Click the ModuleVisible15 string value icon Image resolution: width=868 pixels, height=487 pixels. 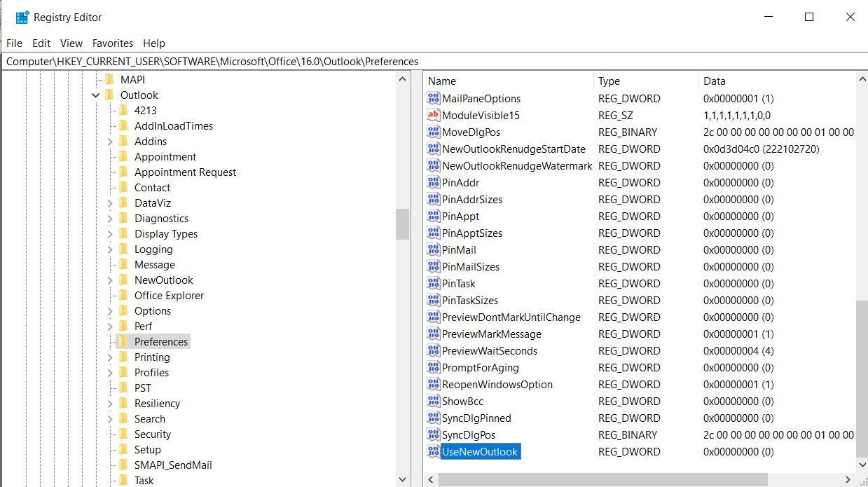pos(434,116)
